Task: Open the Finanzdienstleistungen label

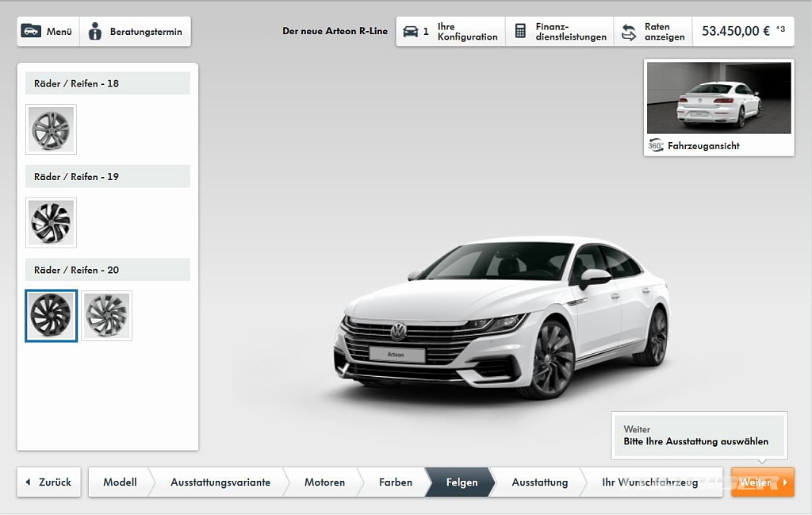Action: click(x=571, y=32)
